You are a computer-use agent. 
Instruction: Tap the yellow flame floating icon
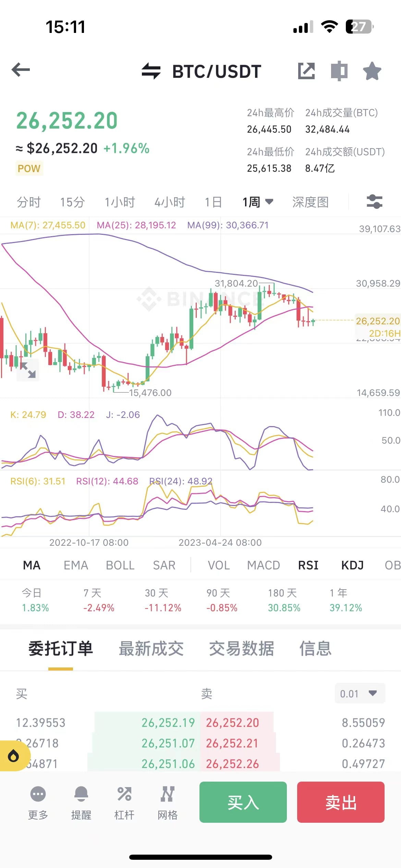click(14, 756)
